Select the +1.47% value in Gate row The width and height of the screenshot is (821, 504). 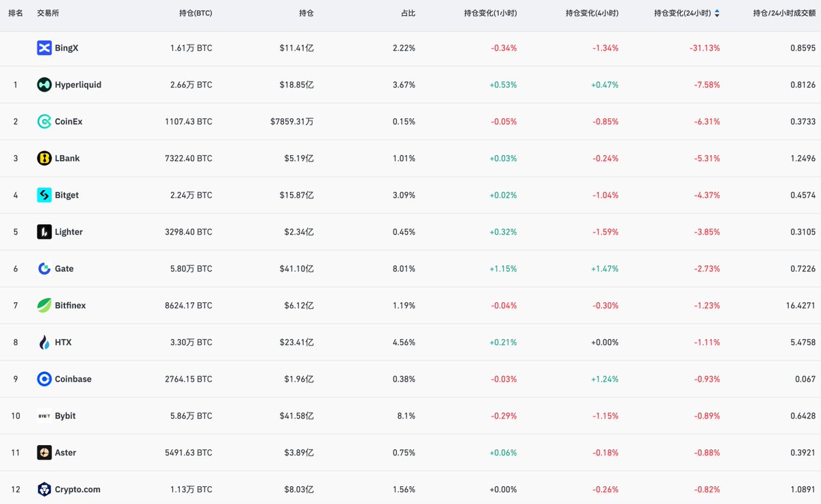pyautogui.click(x=605, y=269)
